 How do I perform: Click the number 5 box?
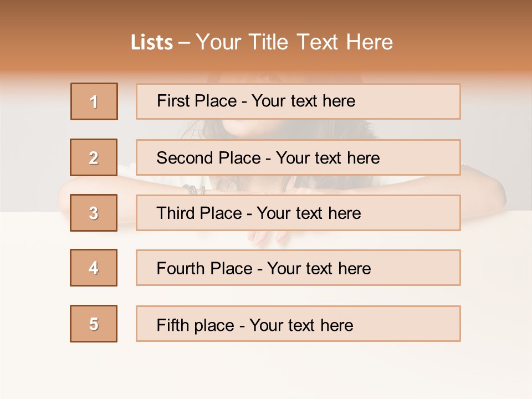(94, 324)
